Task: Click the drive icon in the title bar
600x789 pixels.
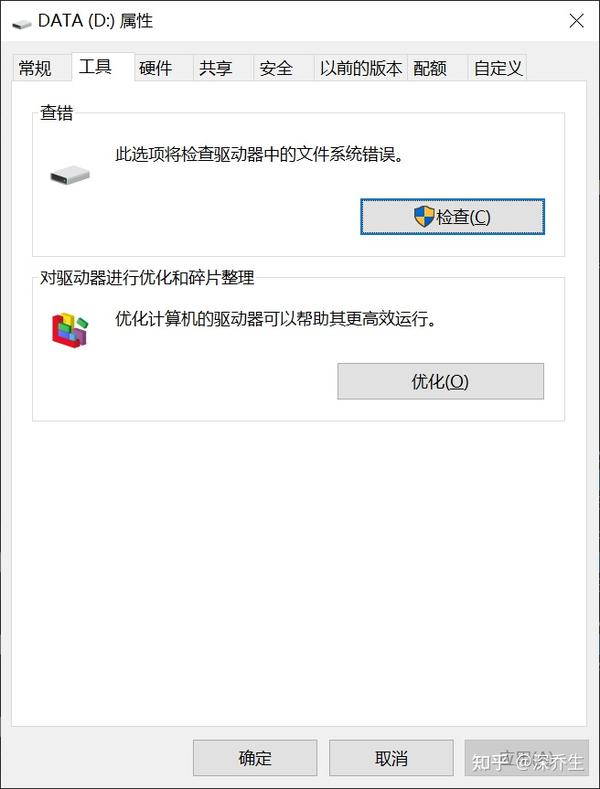Action: [21, 24]
